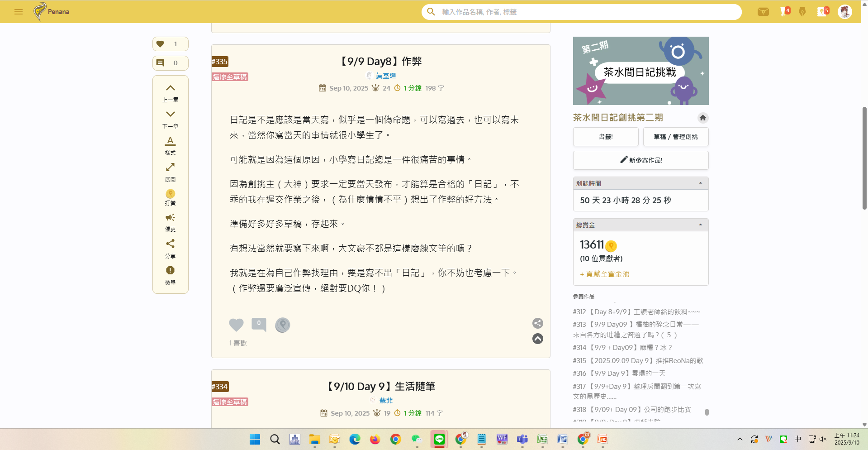Click 還原至草稿 on post #335
This screenshot has height=450, width=868.
pyautogui.click(x=230, y=77)
